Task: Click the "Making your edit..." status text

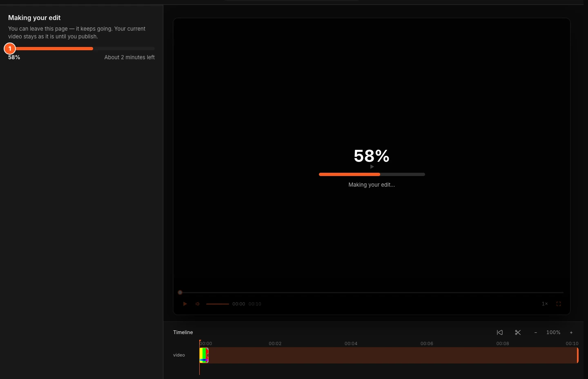Action: pyautogui.click(x=372, y=185)
